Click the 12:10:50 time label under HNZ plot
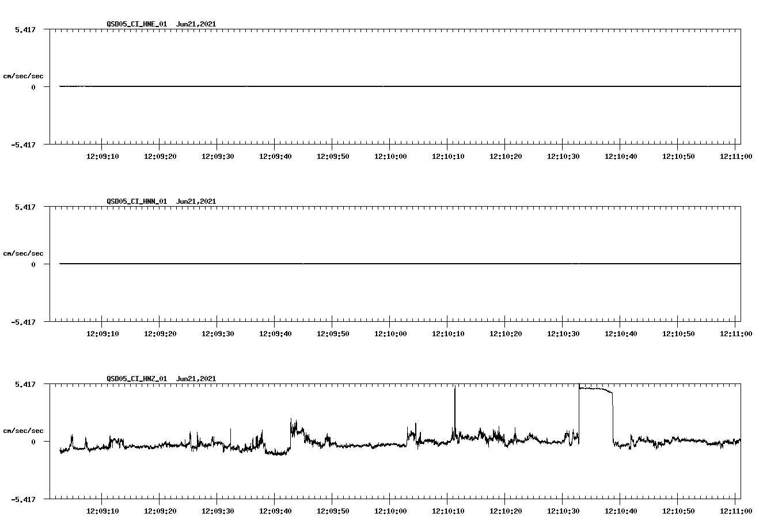 point(678,511)
